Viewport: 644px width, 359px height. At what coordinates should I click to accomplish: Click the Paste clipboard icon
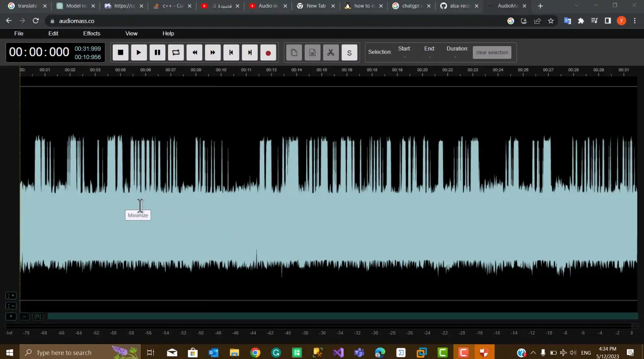click(312, 53)
